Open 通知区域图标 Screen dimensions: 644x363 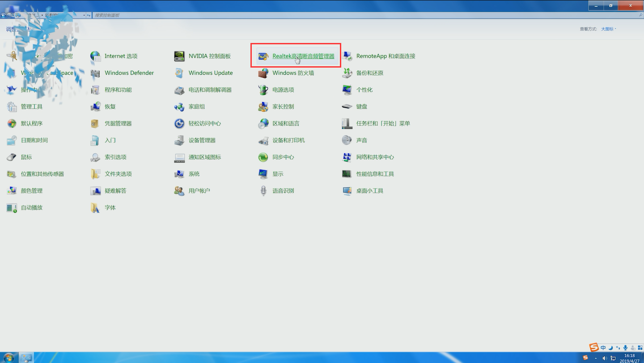click(x=198, y=157)
